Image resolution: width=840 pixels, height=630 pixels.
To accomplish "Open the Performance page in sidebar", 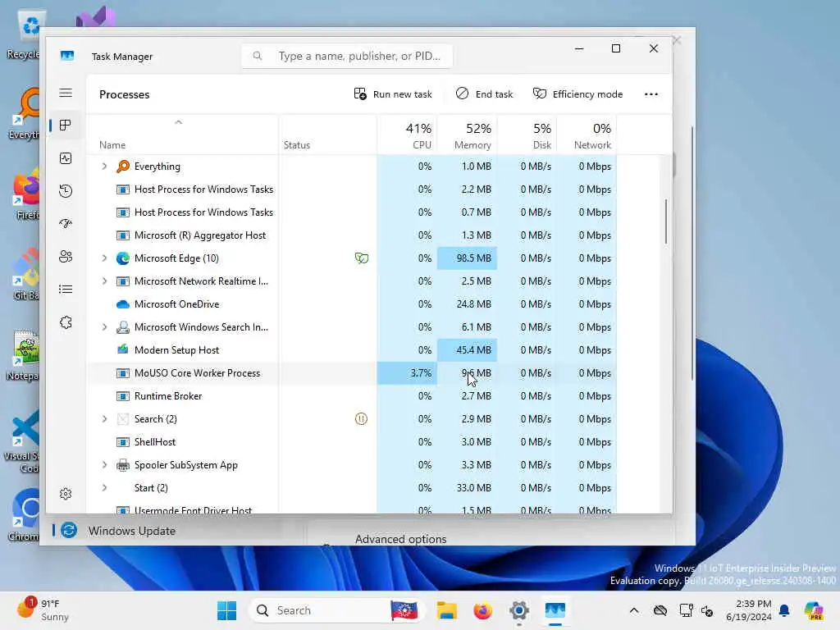I will pos(66,158).
